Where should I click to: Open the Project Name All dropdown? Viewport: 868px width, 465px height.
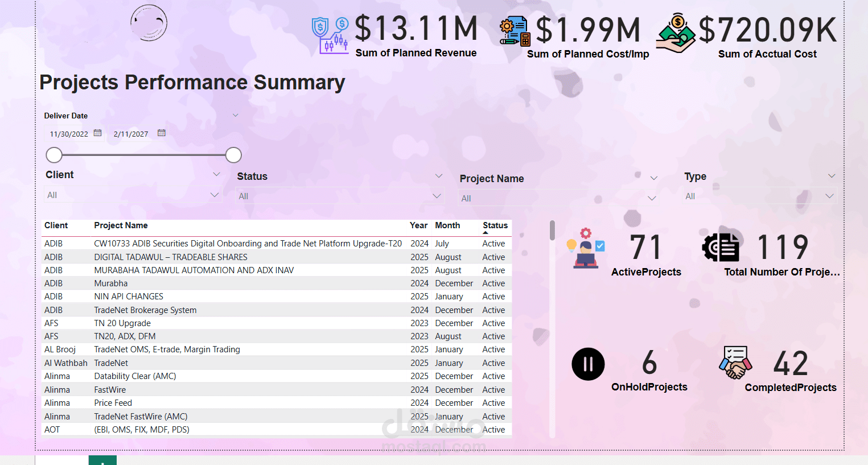pyautogui.click(x=559, y=199)
